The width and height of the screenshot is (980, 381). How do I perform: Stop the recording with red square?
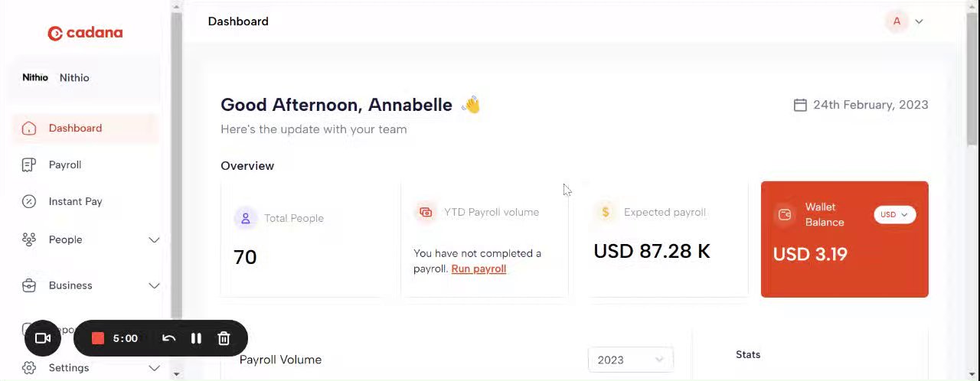(x=98, y=338)
